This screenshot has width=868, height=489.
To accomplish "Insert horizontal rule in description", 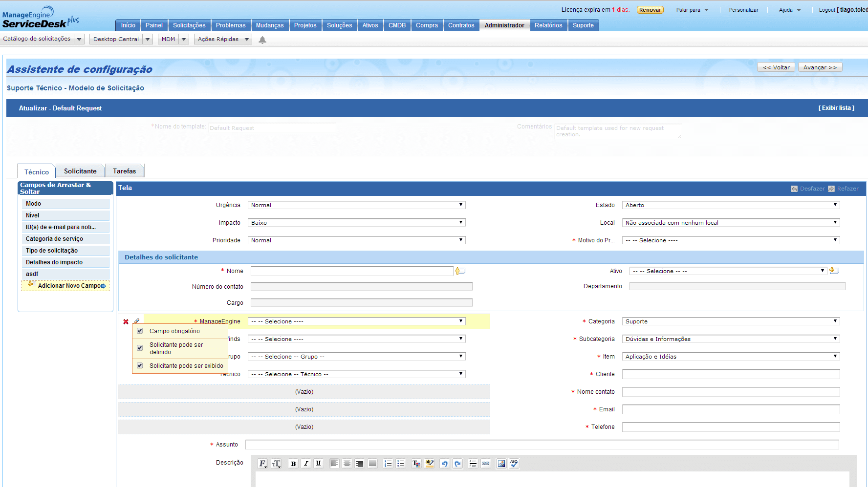I will [x=473, y=464].
